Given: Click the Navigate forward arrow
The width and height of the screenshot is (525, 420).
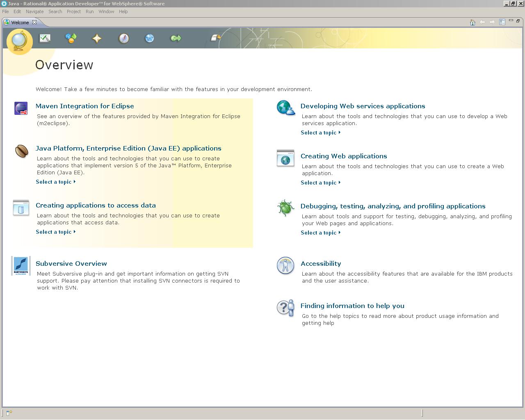Looking at the screenshot, I should [x=492, y=22].
